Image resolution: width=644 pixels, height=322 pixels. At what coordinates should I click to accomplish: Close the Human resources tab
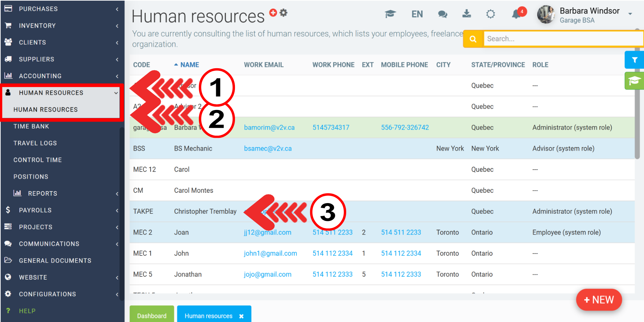[x=242, y=316]
